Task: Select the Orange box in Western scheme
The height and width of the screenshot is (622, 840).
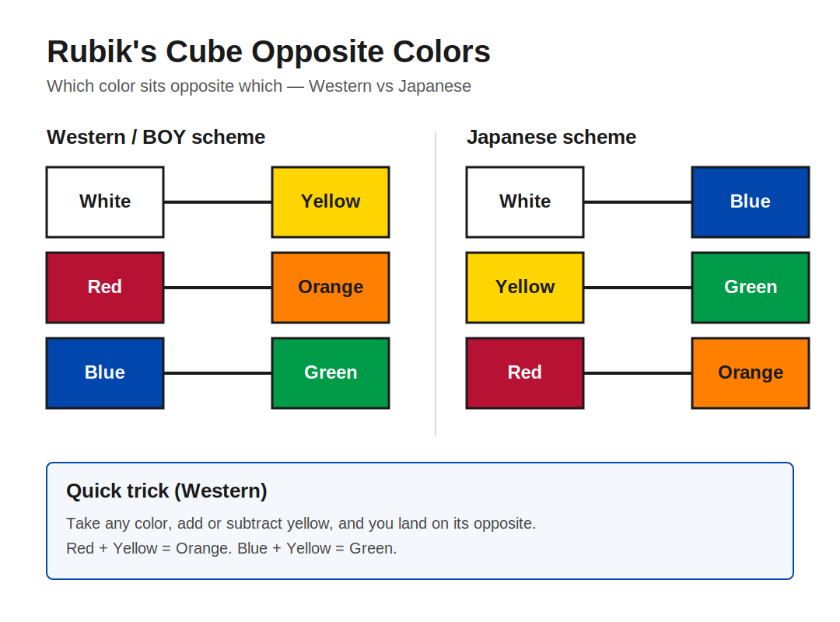Action: pyautogui.click(x=331, y=288)
